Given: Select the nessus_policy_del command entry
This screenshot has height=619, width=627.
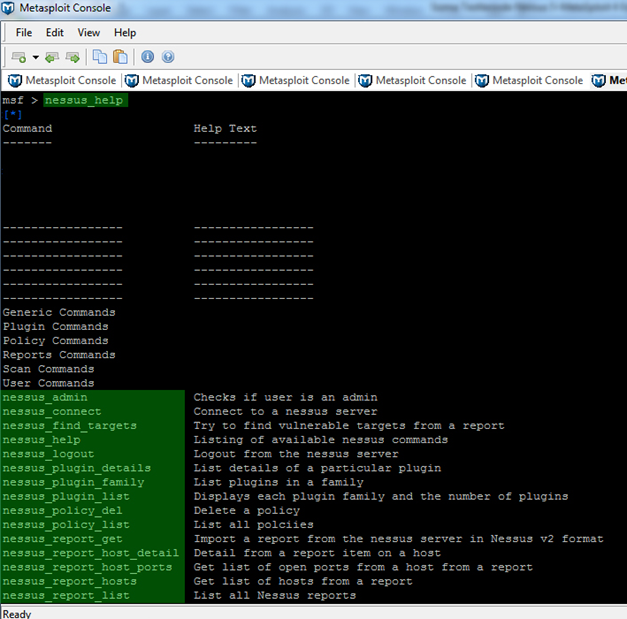Looking at the screenshot, I should click(x=62, y=511).
